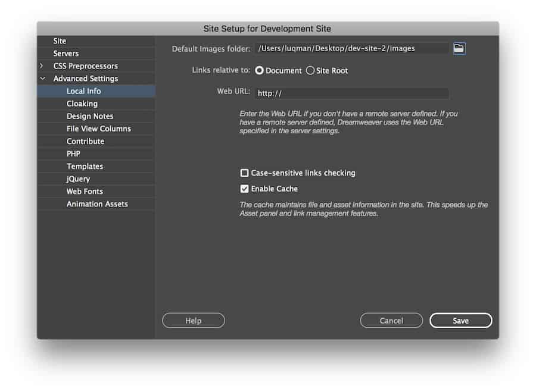Select the Animation Assets category
This screenshot has height=392, width=536.
tap(96, 203)
